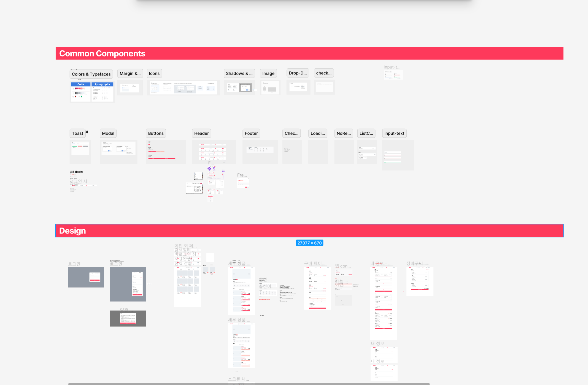
Task: Select the icon sheet frame under Icons
Action: click(183, 88)
